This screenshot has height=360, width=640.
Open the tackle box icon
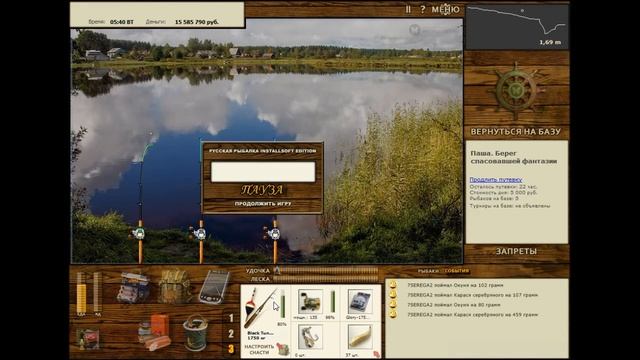(133, 287)
